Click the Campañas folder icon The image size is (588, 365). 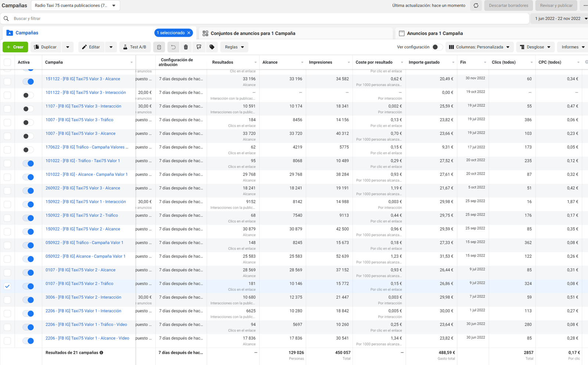[10, 33]
